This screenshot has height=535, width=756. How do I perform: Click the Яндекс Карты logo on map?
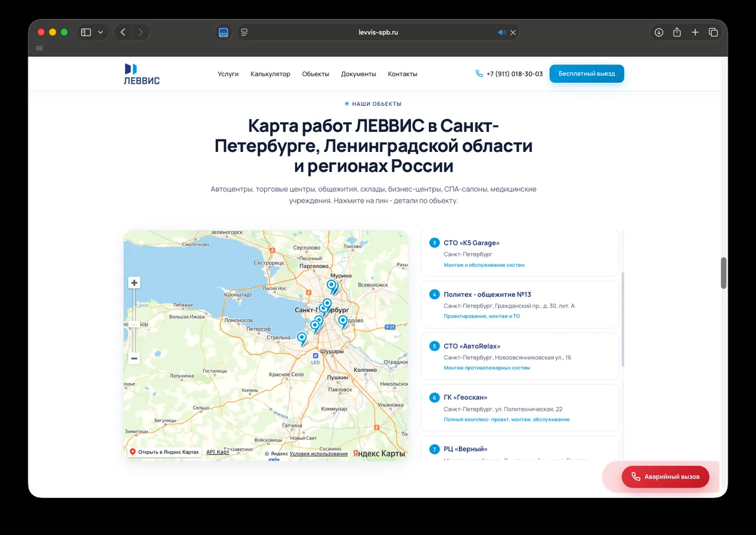379,453
